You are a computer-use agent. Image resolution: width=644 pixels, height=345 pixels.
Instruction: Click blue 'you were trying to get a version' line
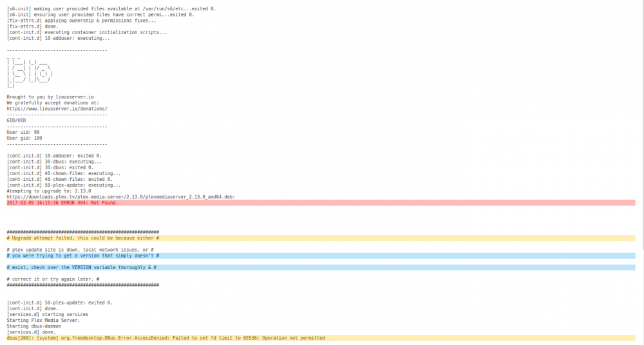[321, 256]
